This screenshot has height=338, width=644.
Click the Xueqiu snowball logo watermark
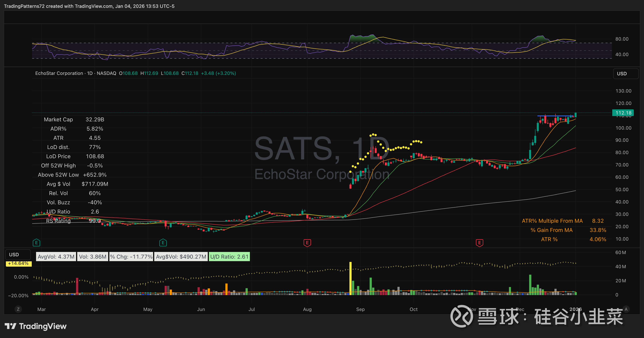pos(461,316)
